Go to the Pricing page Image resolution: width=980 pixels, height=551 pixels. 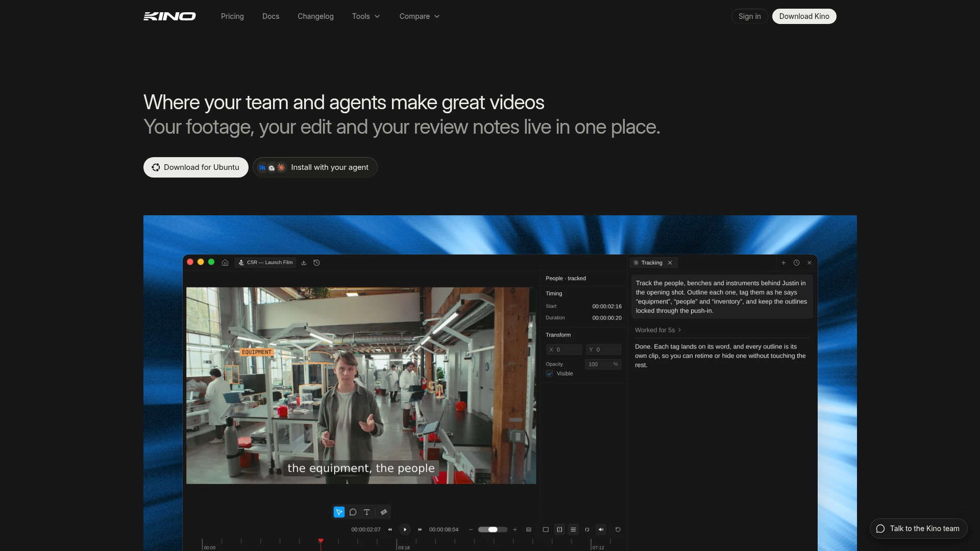tap(232, 16)
